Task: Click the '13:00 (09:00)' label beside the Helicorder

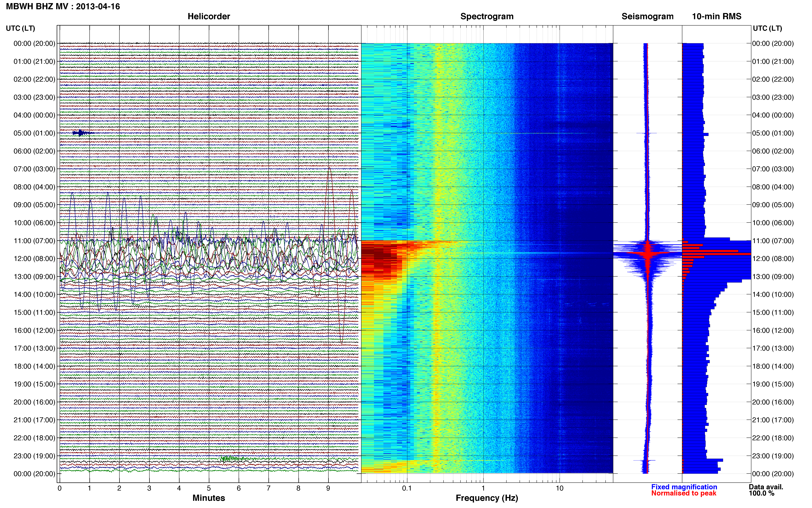Action: click(x=34, y=277)
